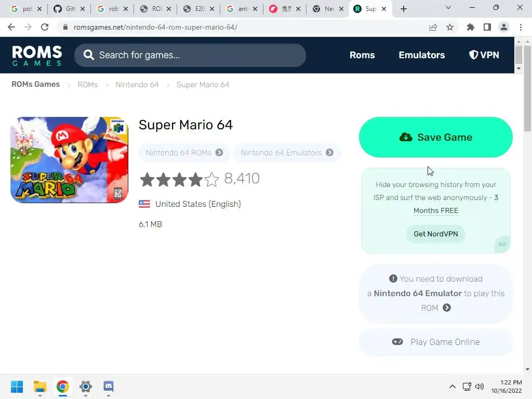Toggle Chrome side panel
Screen dimensions: 532x399
[487, 27]
